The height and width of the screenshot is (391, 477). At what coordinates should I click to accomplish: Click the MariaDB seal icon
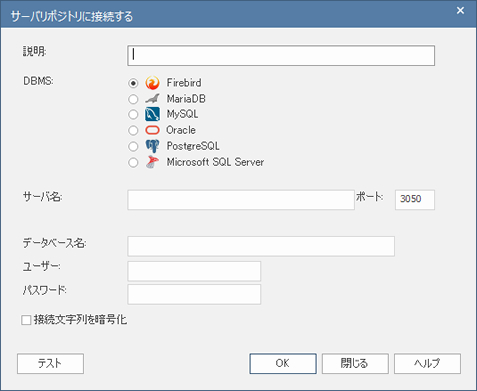click(152, 99)
